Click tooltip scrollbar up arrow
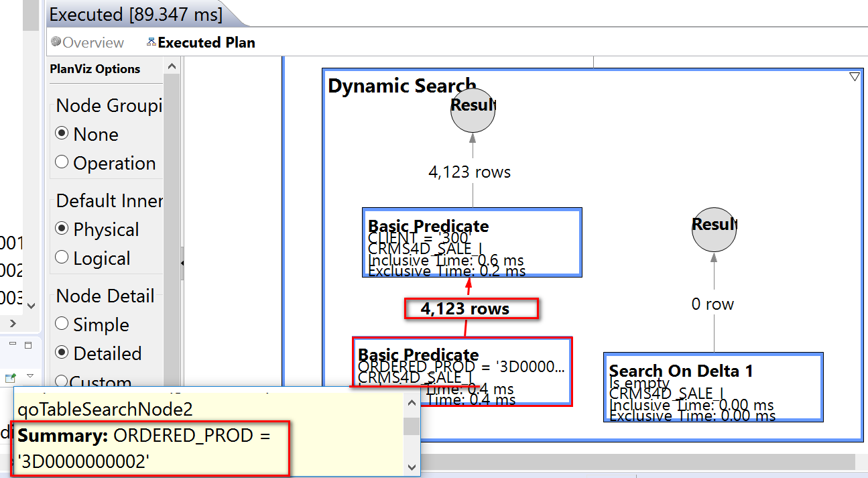 click(412, 402)
